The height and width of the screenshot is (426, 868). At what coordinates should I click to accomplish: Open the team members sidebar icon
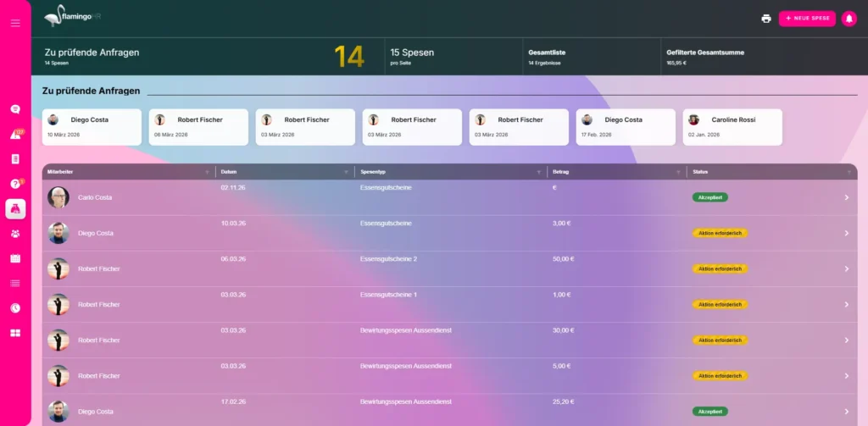click(15, 234)
